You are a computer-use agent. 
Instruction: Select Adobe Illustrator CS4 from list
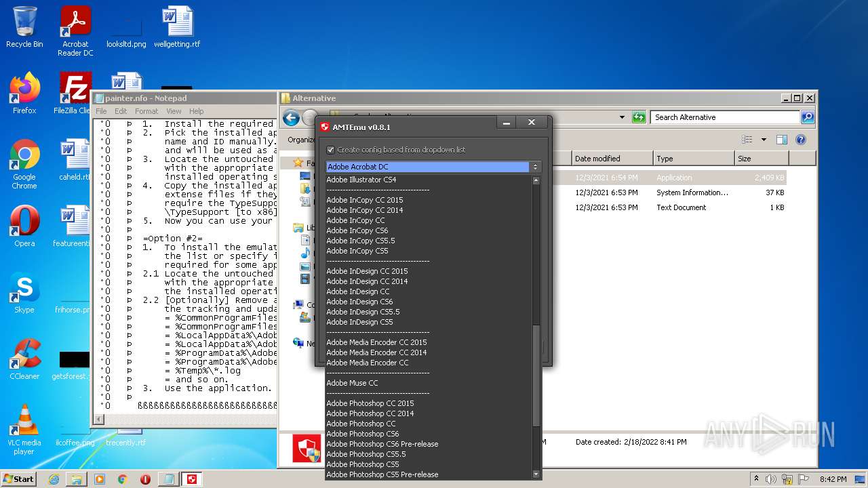428,180
